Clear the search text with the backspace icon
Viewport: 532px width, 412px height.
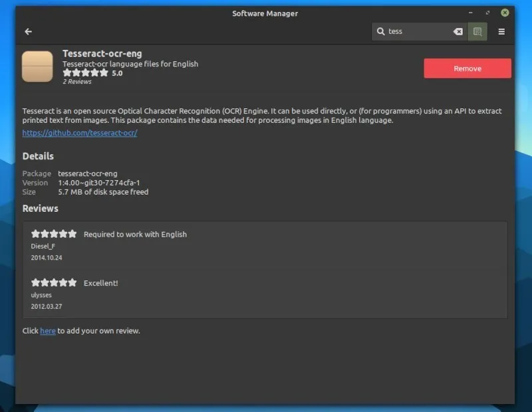[x=458, y=31]
